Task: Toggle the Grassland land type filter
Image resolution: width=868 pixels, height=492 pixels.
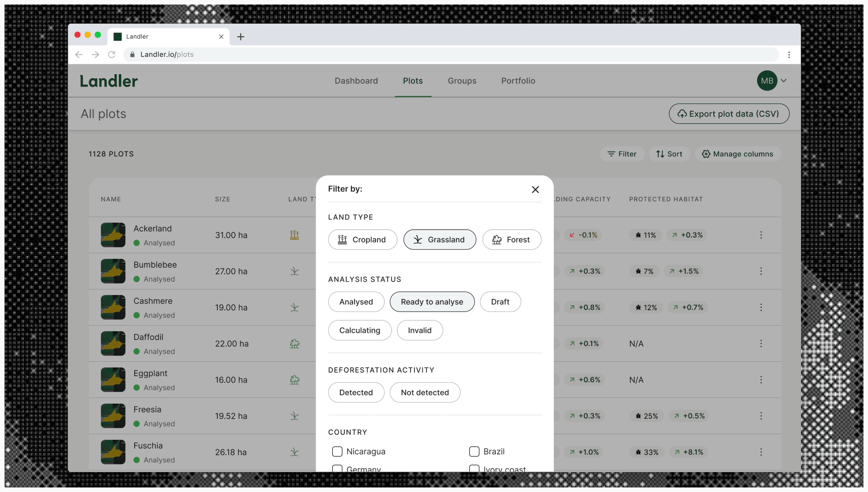Action: pyautogui.click(x=439, y=240)
